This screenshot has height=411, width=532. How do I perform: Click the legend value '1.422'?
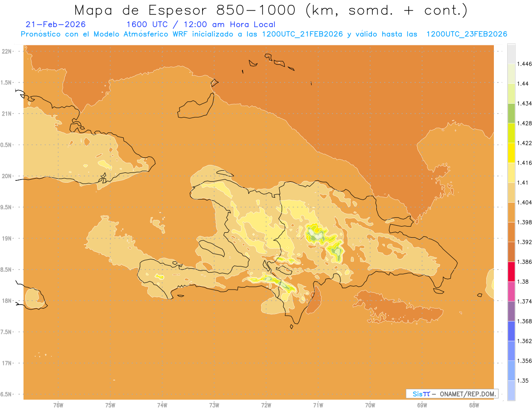[524, 143]
